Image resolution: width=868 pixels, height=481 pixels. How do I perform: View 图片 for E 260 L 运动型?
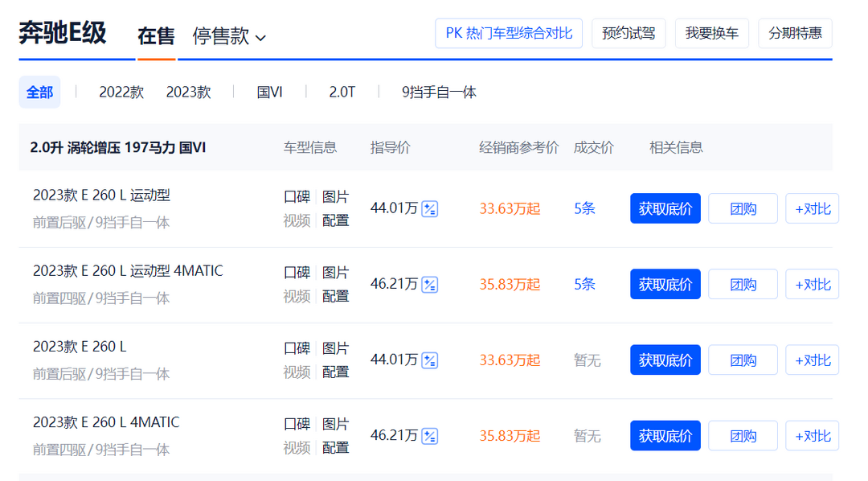point(335,197)
